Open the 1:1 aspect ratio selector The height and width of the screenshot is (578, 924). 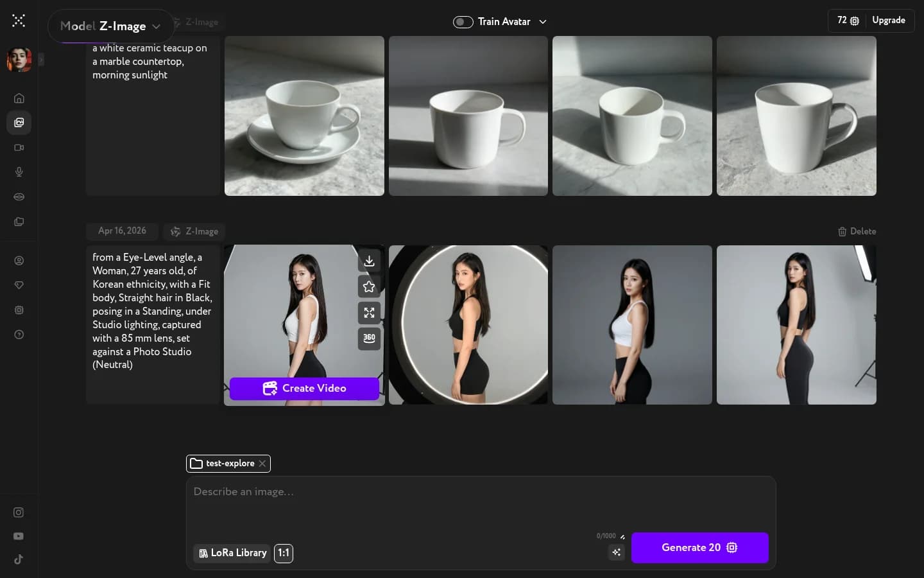click(x=284, y=553)
